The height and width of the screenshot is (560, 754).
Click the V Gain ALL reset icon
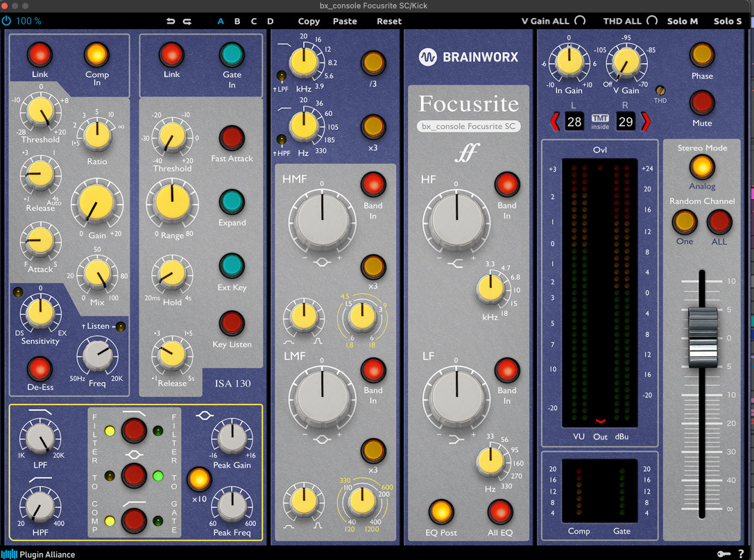tap(581, 21)
